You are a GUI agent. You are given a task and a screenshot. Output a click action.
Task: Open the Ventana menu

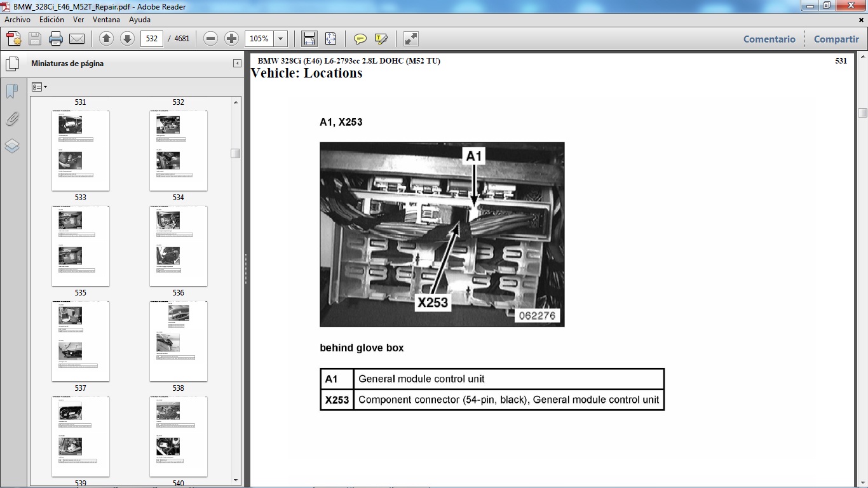[106, 20]
